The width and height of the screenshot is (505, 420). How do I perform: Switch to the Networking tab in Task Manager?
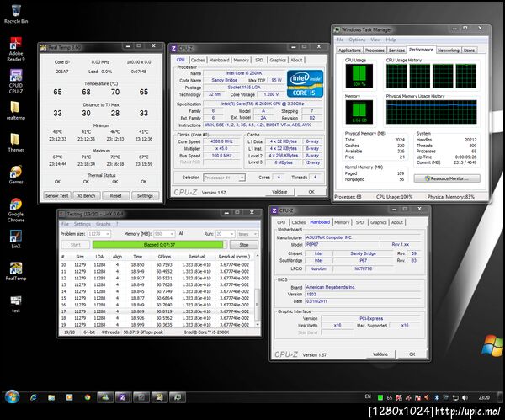coord(448,51)
